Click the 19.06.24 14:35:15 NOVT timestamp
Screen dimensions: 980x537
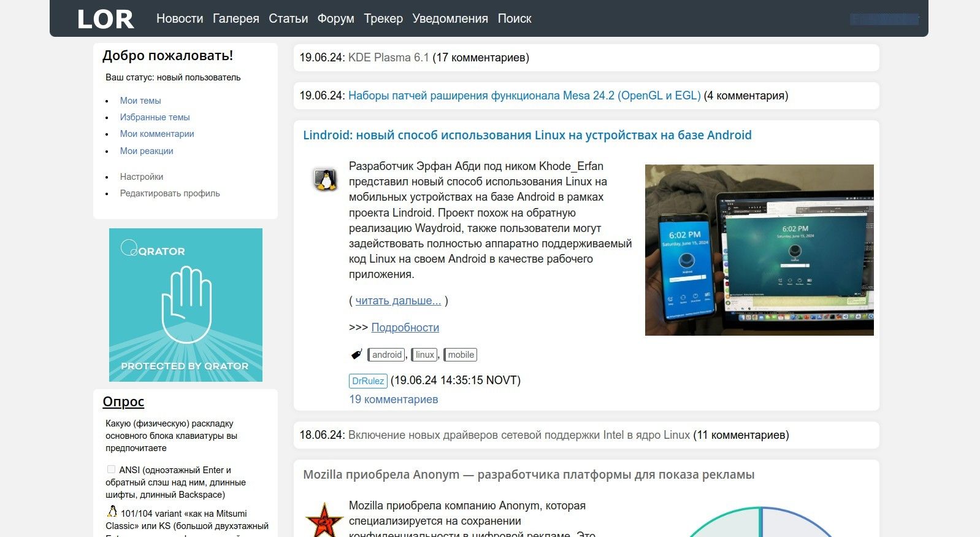coord(456,381)
